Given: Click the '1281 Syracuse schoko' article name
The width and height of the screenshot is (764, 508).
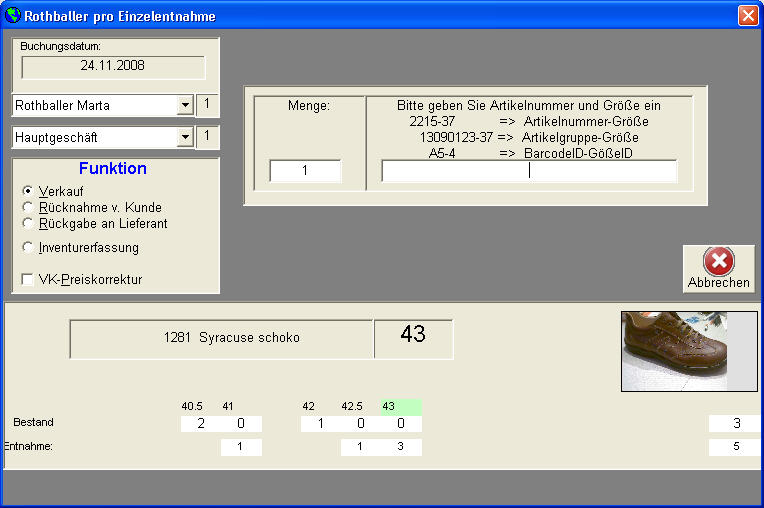Looking at the screenshot, I should pyautogui.click(x=232, y=338).
